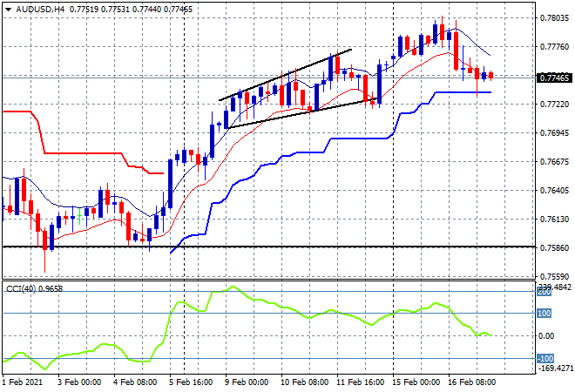The height and width of the screenshot is (392, 575).
Task: Select the 0.75590 price axis label
Action: tap(554, 276)
